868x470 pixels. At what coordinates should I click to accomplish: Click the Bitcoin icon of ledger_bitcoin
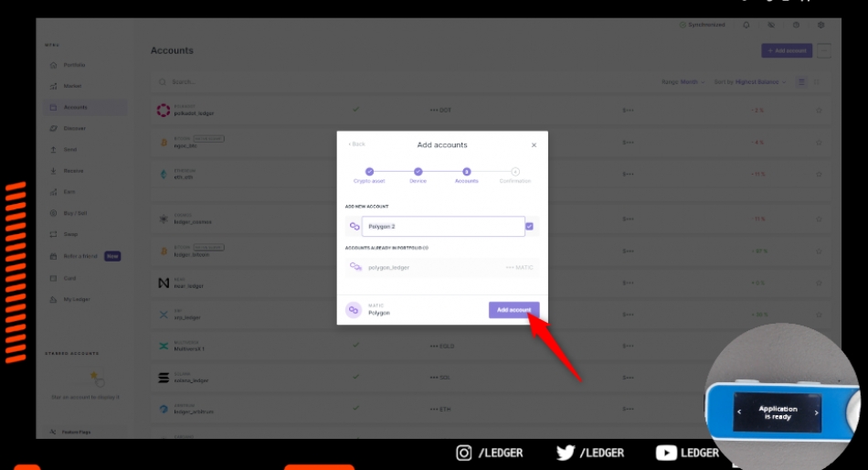(164, 251)
